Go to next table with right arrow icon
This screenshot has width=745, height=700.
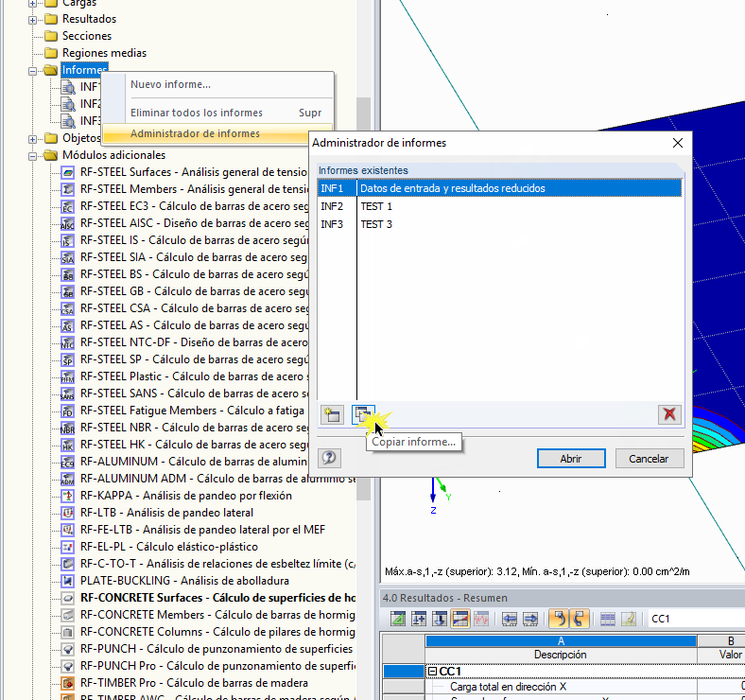coord(530,619)
